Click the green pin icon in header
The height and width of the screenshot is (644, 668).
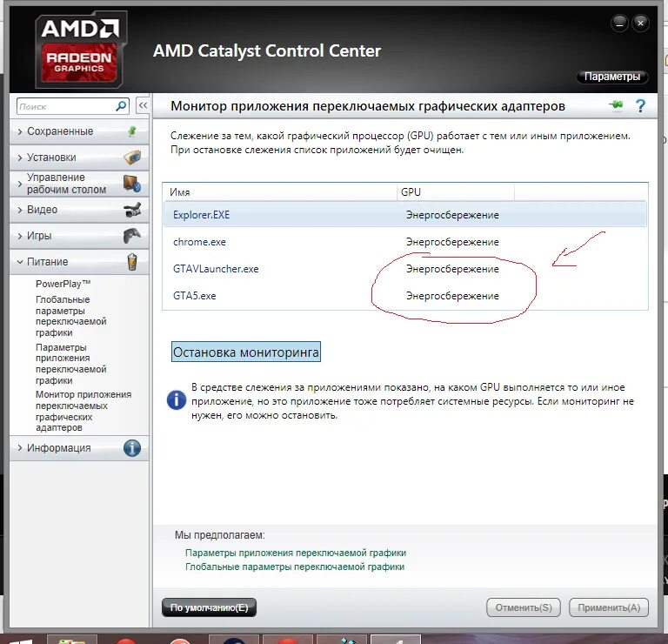616,104
